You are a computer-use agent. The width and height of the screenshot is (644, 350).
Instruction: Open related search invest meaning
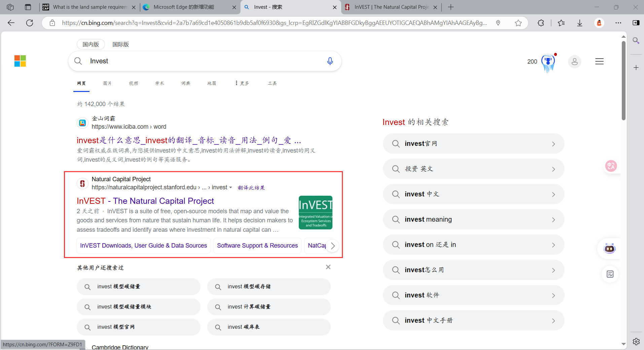pos(473,220)
